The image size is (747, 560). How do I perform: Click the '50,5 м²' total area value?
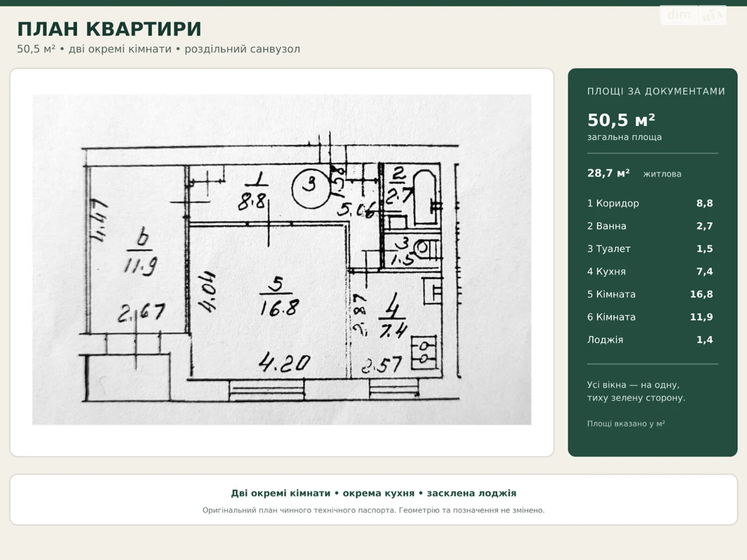(x=621, y=120)
